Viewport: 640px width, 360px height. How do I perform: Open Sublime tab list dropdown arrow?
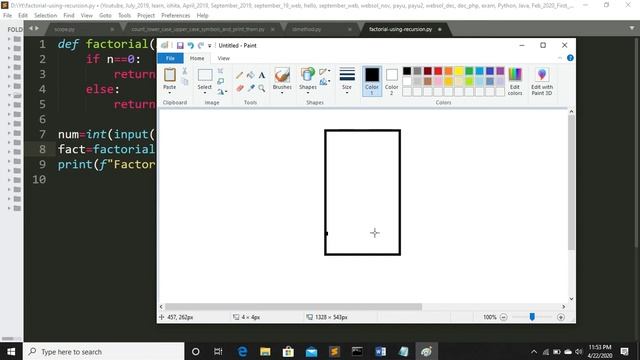(632, 28)
